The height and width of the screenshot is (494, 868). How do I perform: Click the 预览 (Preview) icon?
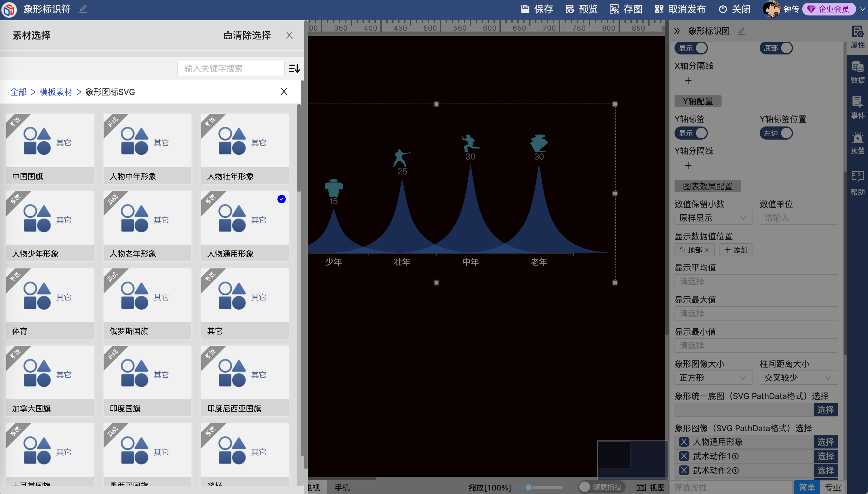coord(572,9)
